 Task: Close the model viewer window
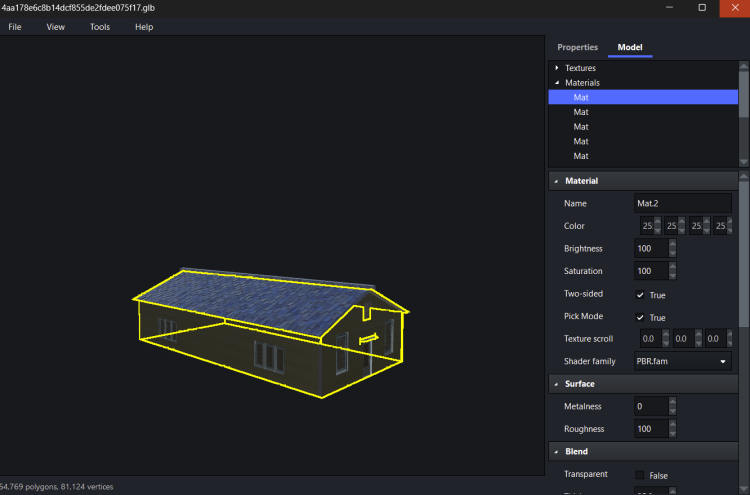pyautogui.click(x=733, y=8)
